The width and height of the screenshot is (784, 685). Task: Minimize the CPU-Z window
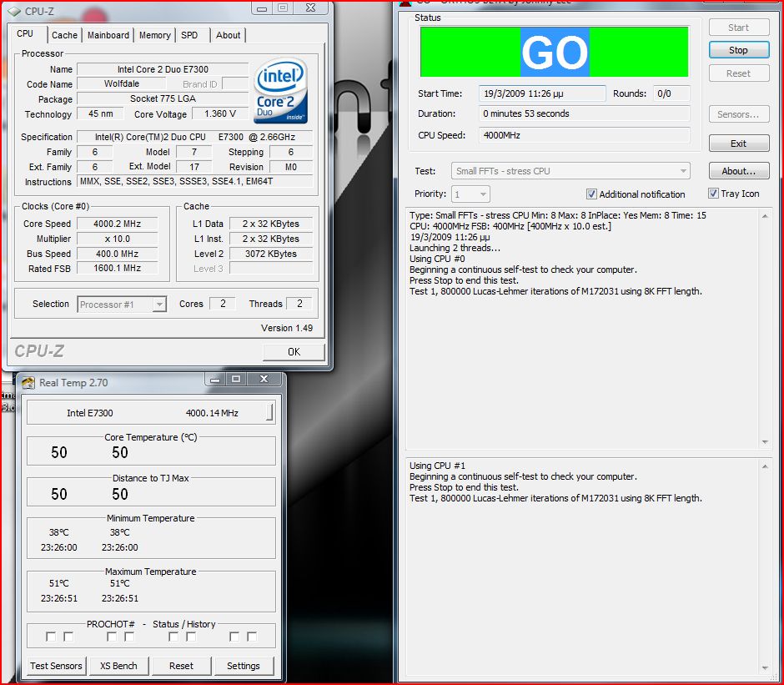pyautogui.click(x=262, y=8)
